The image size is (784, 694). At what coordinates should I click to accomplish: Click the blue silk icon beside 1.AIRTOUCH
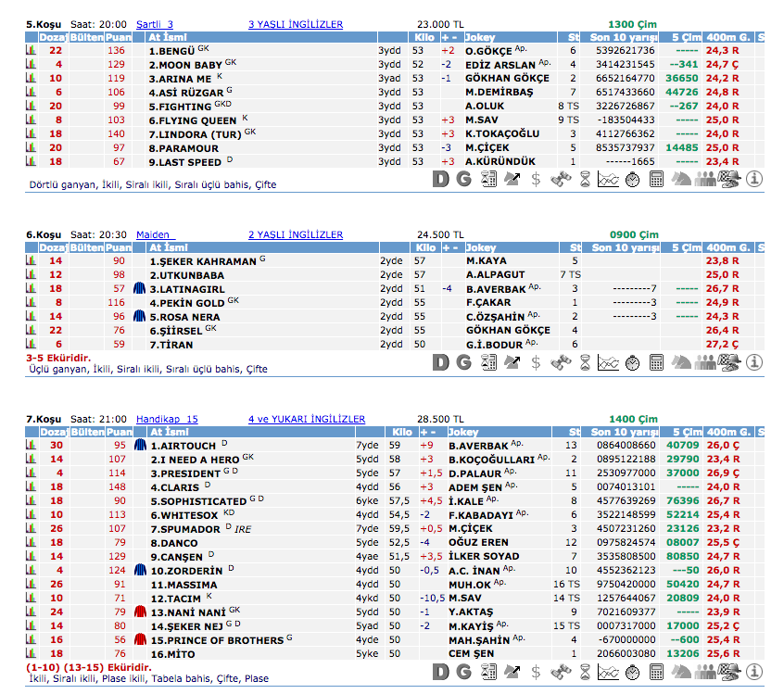pyautogui.click(x=141, y=445)
